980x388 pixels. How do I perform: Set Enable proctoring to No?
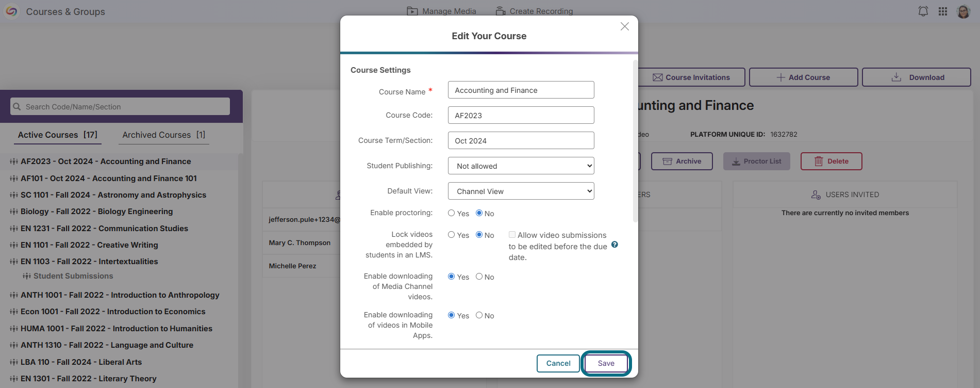click(479, 213)
